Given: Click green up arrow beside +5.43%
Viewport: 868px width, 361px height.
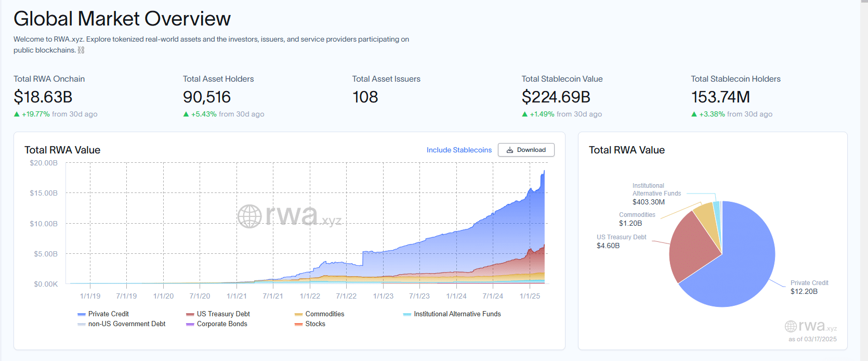Looking at the screenshot, I should click(x=186, y=114).
